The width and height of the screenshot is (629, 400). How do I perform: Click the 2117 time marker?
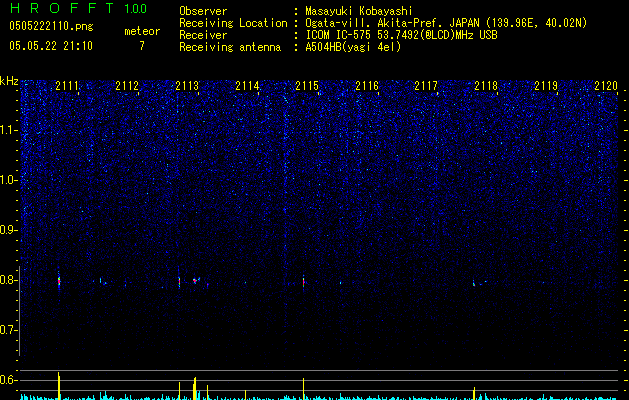point(426,85)
